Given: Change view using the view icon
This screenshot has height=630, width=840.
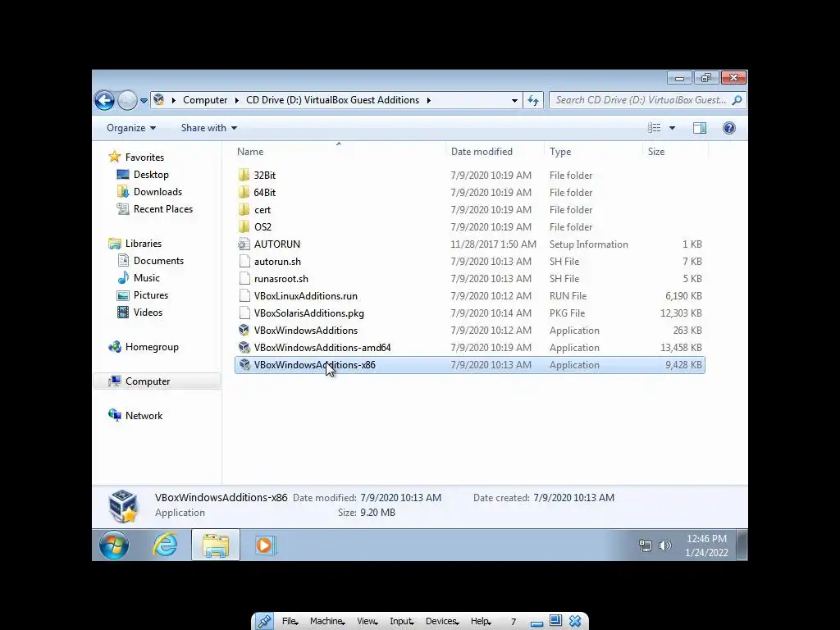Looking at the screenshot, I should click(654, 127).
